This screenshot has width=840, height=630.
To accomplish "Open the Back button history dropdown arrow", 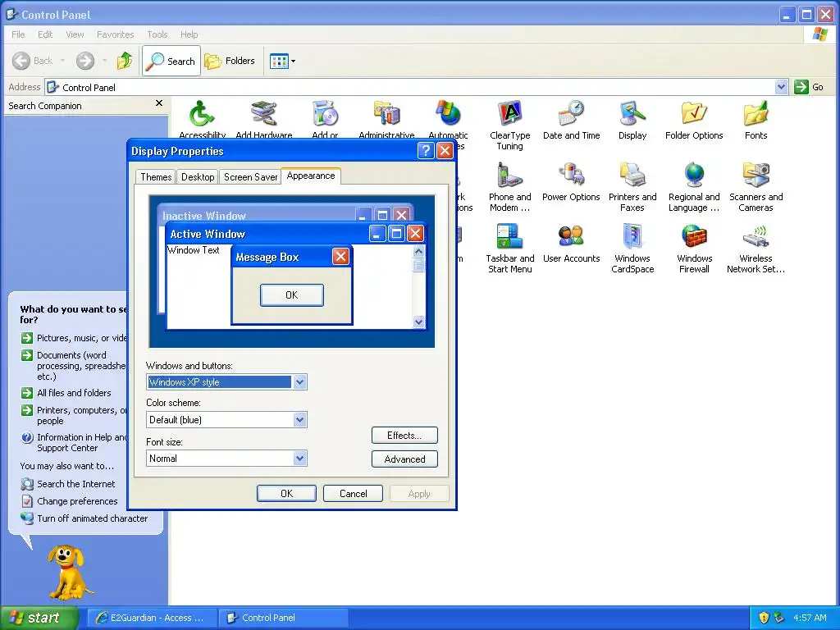I will click(x=62, y=61).
